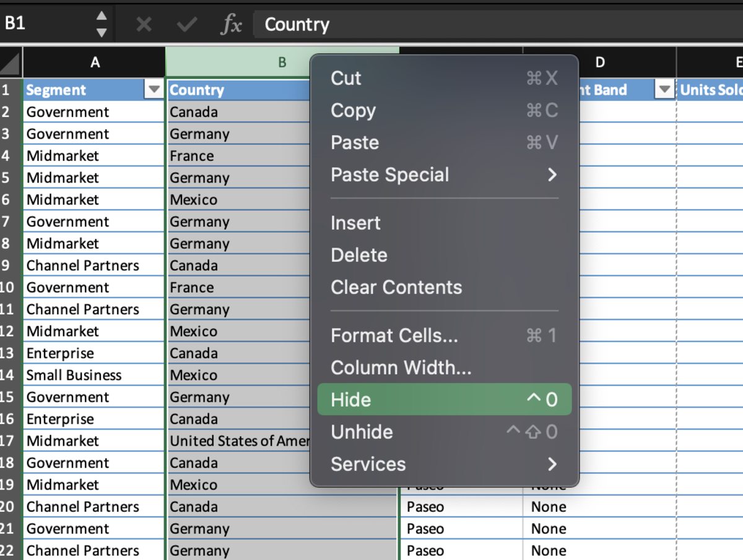This screenshot has width=743, height=560.
Task: Select row 10 by clicking its row number
Action: click(x=9, y=287)
